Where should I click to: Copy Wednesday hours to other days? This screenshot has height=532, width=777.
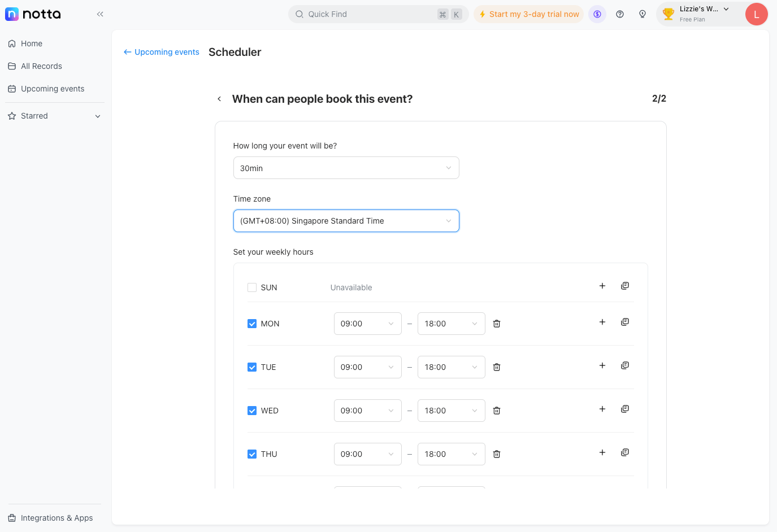625,409
